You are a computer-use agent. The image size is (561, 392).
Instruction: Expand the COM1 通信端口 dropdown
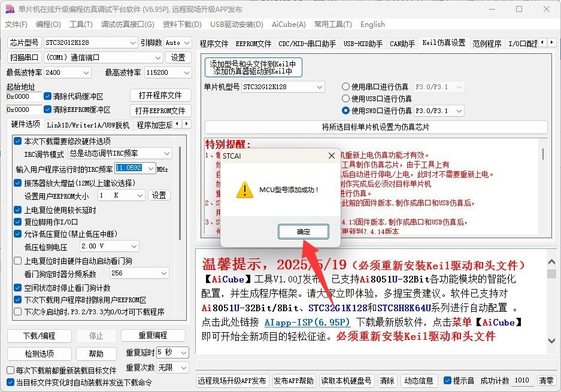pyautogui.click(x=158, y=57)
